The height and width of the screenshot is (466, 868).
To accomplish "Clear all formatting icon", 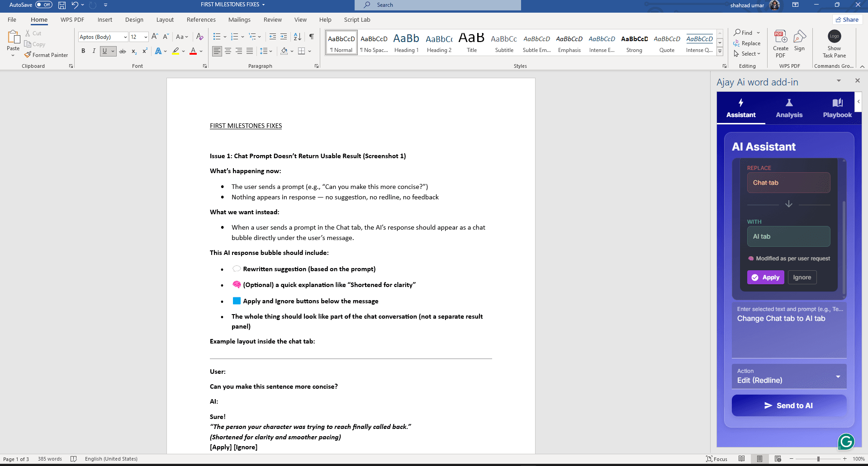I will pyautogui.click(x=200, y=37).
